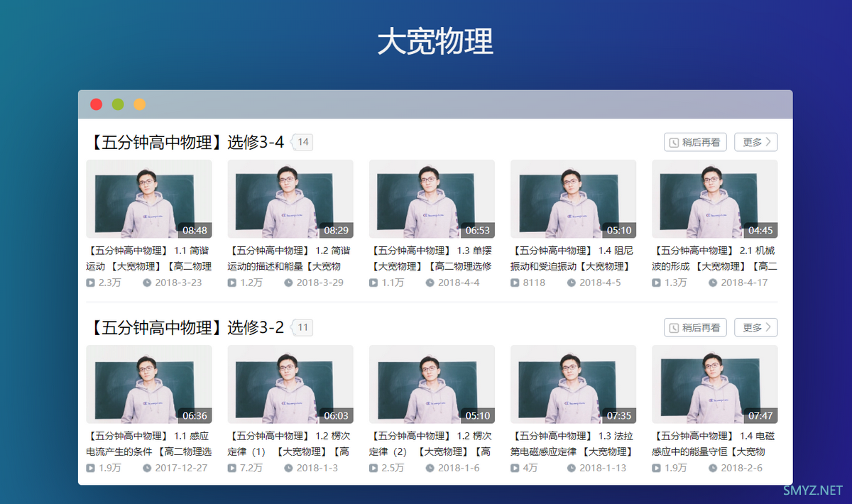Open the 【五分钟高中物理】选修3-4 heading
This screenshot has width=852, height=504.
(185, 142)
